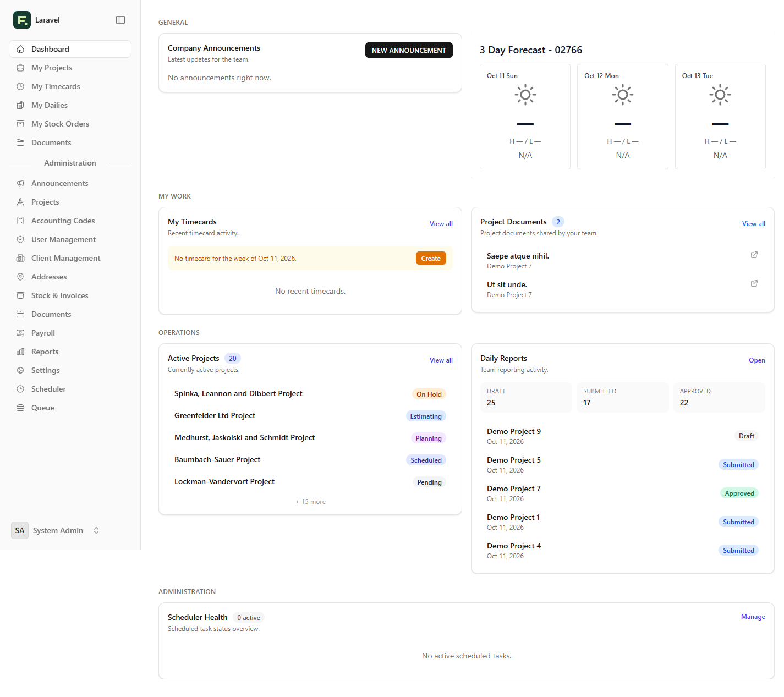View all Active Projects
Viewport: 784px width, 697px height.
tap(441, 360)
